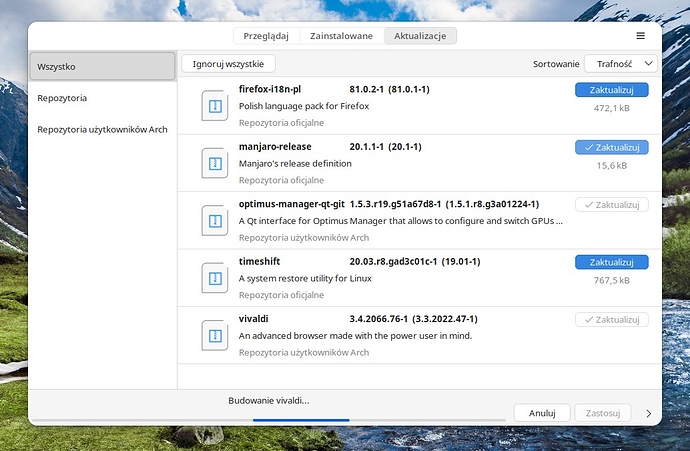Open the hamburger menu icon
Viewport: 690px width, 451px height.
point(640,36)
